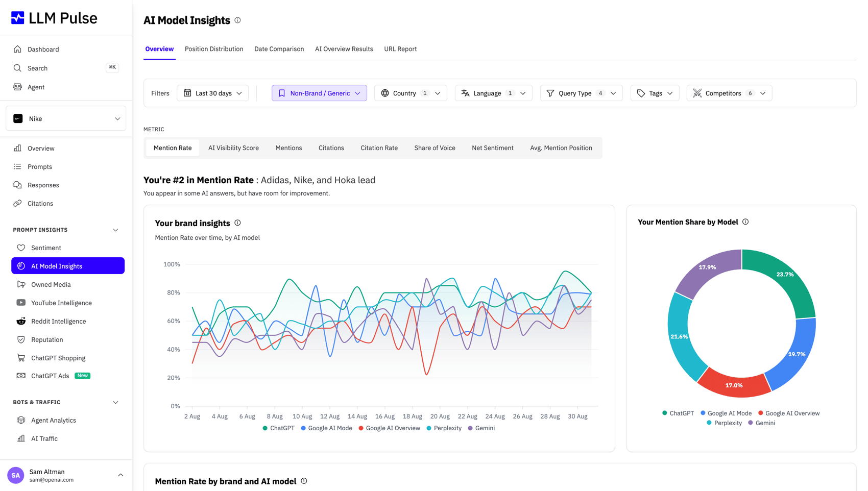
Task: Toggle ChatGPT in donut chart legend
Action: click(x=678, y=413)
